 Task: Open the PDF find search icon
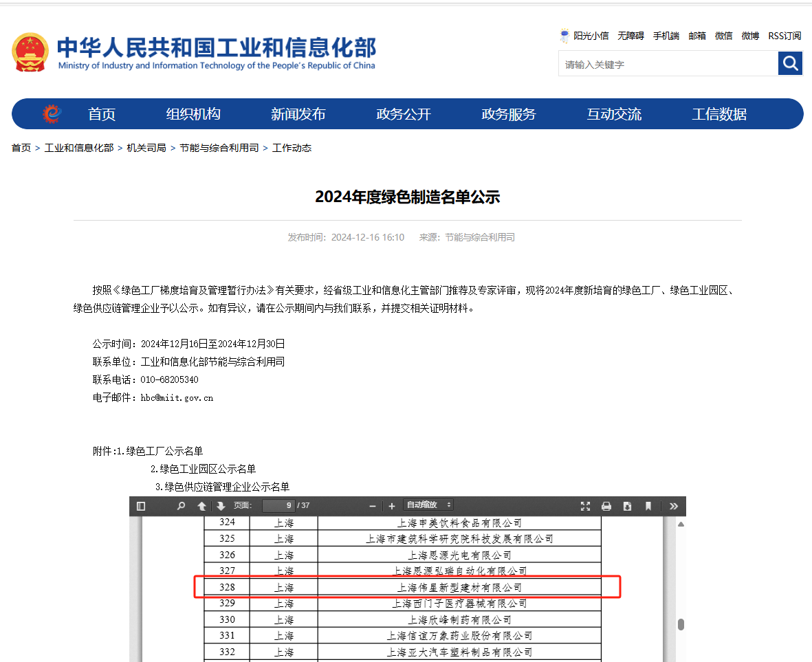point(181,506)
